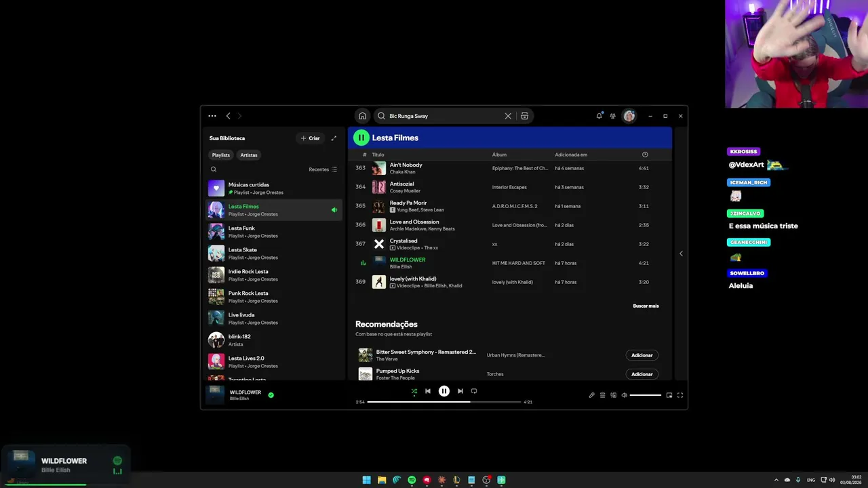Open the now-playing album thumbnail in player bar
Image resolution: width=868 pixels, height=488 pixels.
click(215, 395)
